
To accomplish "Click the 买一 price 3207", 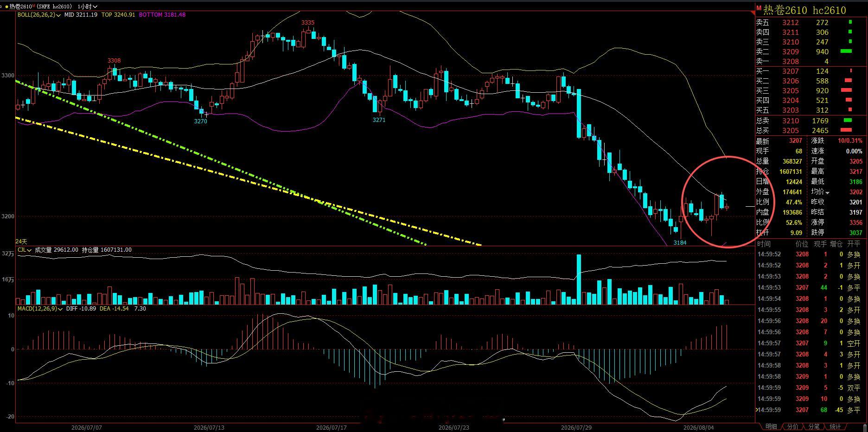I will click(791, 71).
